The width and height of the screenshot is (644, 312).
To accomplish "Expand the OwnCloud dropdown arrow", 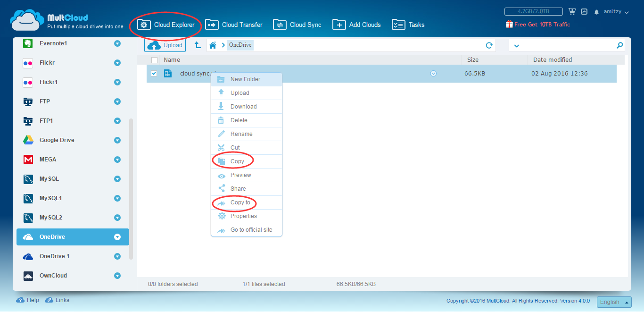I will coord(117,276).
